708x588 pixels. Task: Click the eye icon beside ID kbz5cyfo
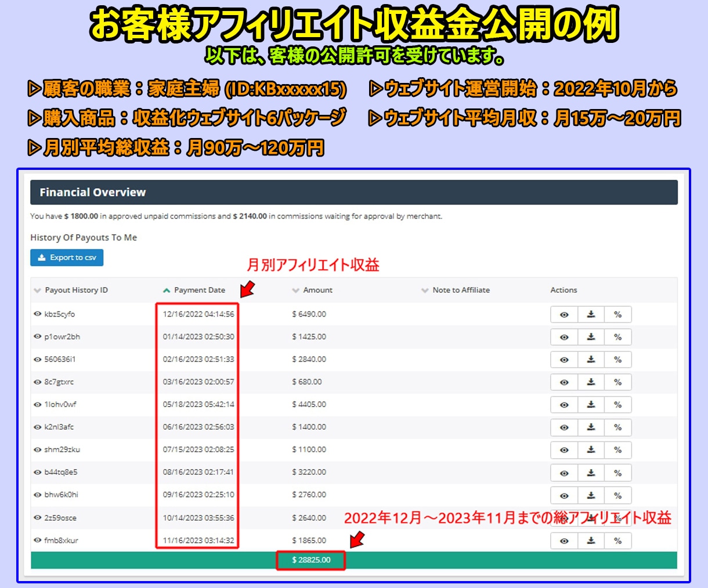pos(37,314)
